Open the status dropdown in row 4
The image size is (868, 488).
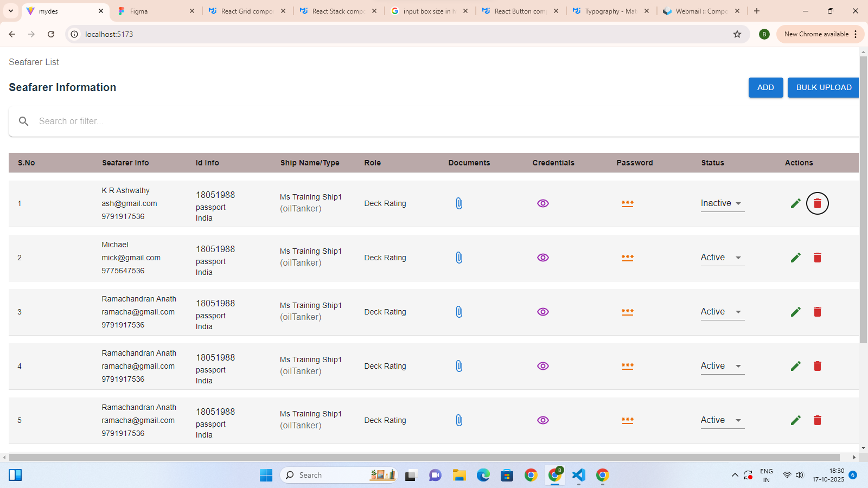point(722,366)
